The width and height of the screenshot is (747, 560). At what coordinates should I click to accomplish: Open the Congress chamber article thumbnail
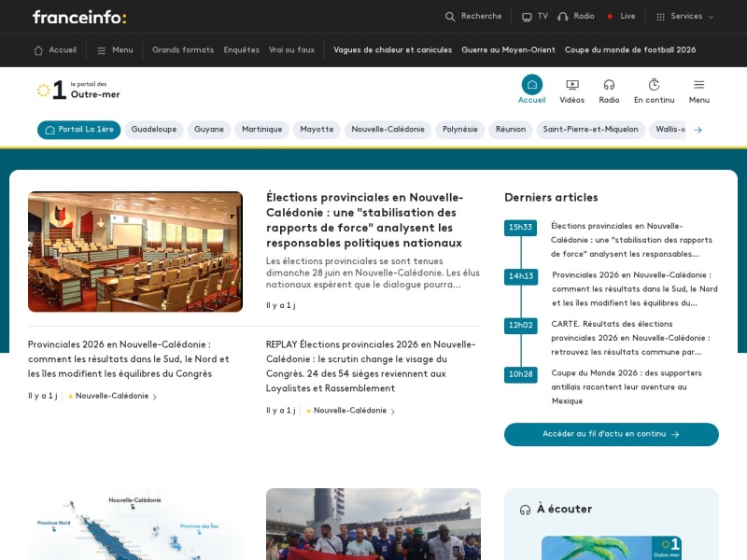135,252
